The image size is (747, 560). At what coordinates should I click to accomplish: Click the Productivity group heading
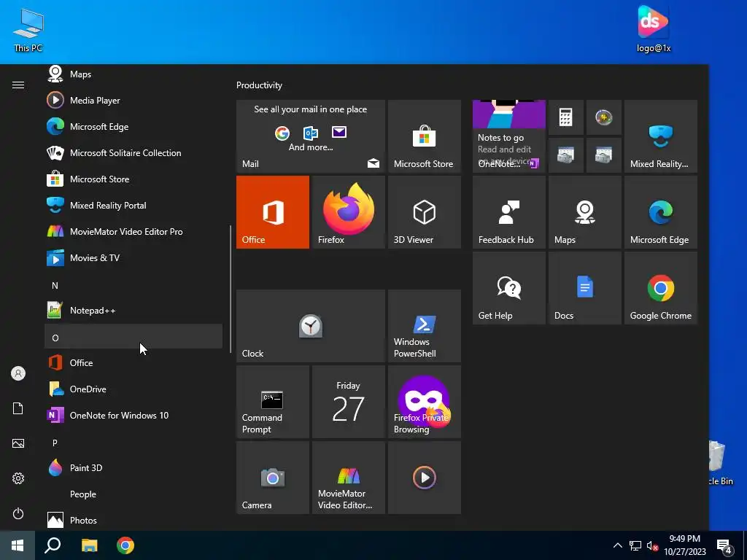click(x=259, y=85)
